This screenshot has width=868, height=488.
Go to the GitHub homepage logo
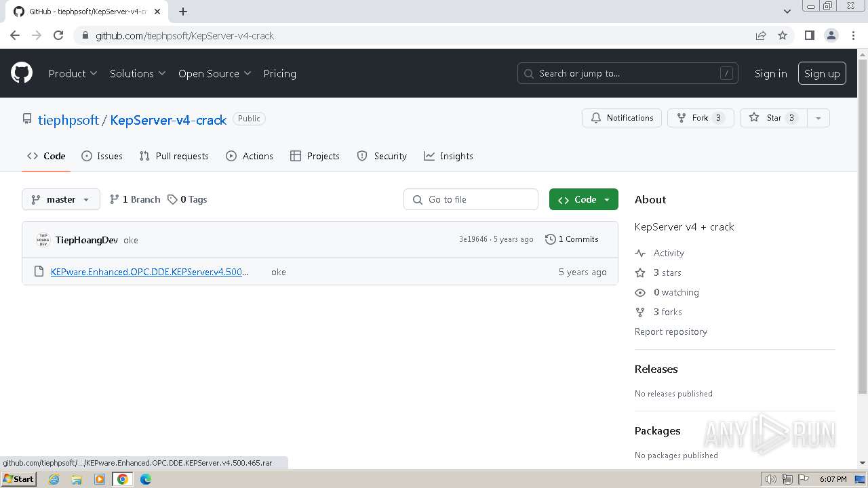click(22, 73)
